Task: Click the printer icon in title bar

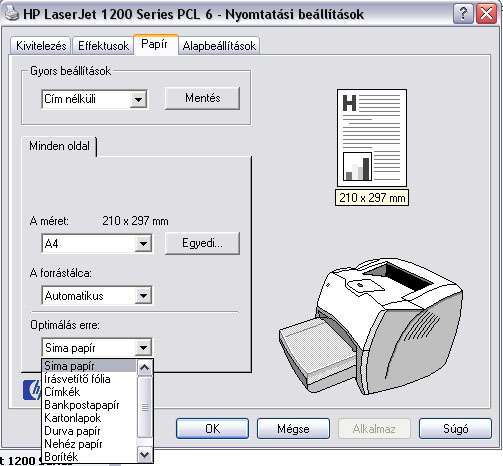Action: [11, 14]
